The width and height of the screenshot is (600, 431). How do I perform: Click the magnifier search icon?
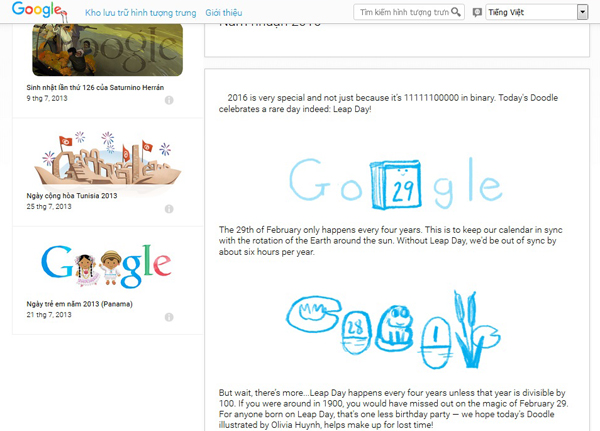pyautogui.click(x=456, y=12)
